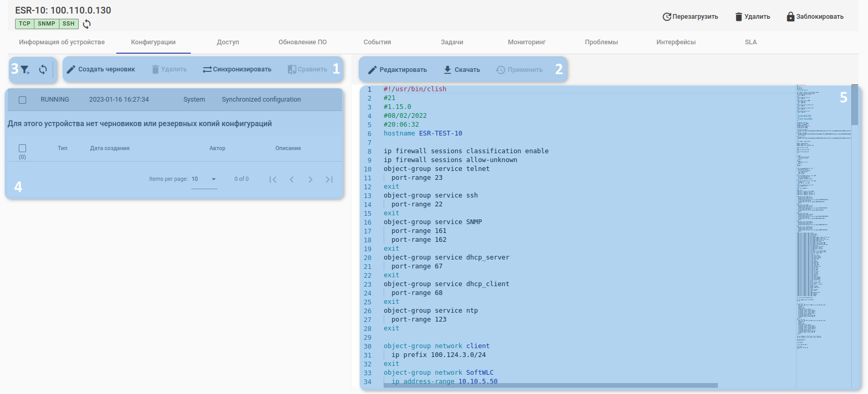
Task: Go to the next page of drafts
Action: click(x=310, y=180)
